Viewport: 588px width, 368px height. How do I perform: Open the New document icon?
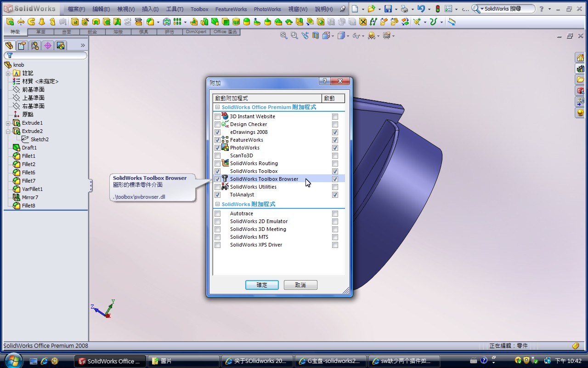pyautogui.click(x=355, y=9)
